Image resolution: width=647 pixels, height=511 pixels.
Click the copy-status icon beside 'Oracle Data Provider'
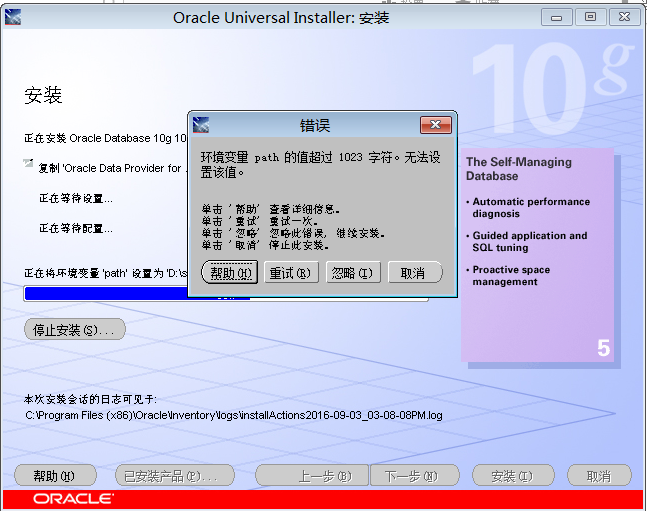click(x=28, y=163)
